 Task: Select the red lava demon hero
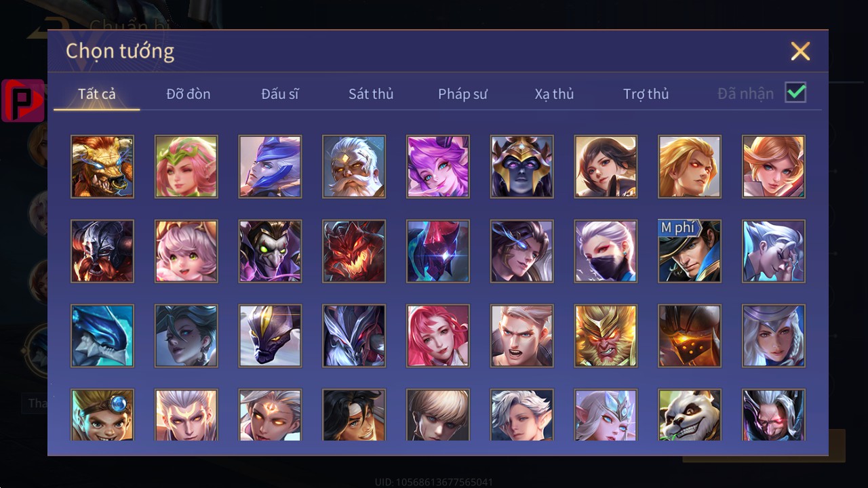[x=354, y=251]
